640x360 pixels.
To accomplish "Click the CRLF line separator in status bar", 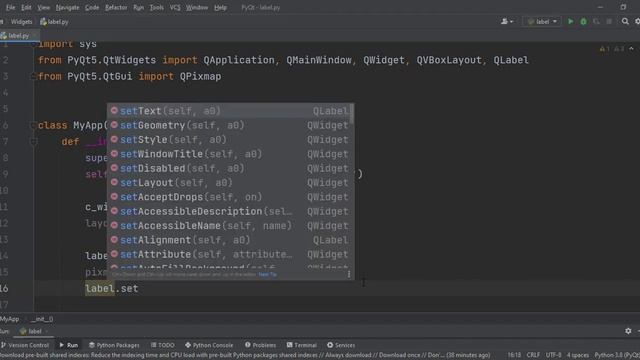I will point(533,355).
